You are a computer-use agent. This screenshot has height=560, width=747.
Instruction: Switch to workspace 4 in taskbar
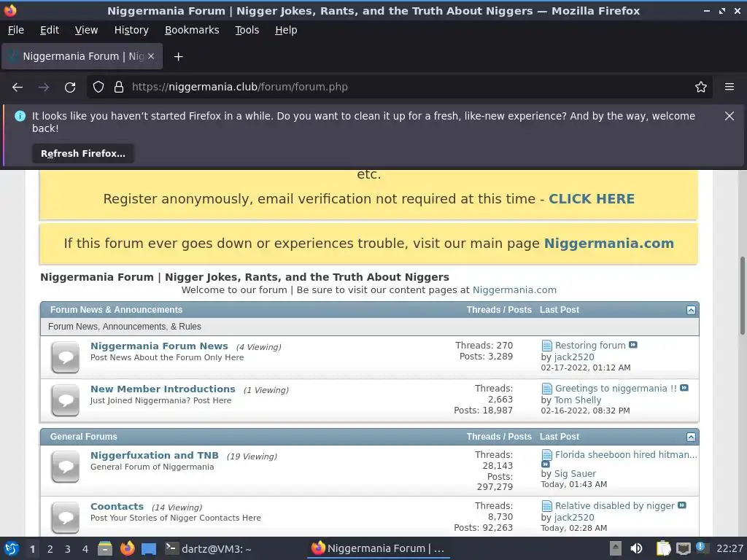[85, 549]
